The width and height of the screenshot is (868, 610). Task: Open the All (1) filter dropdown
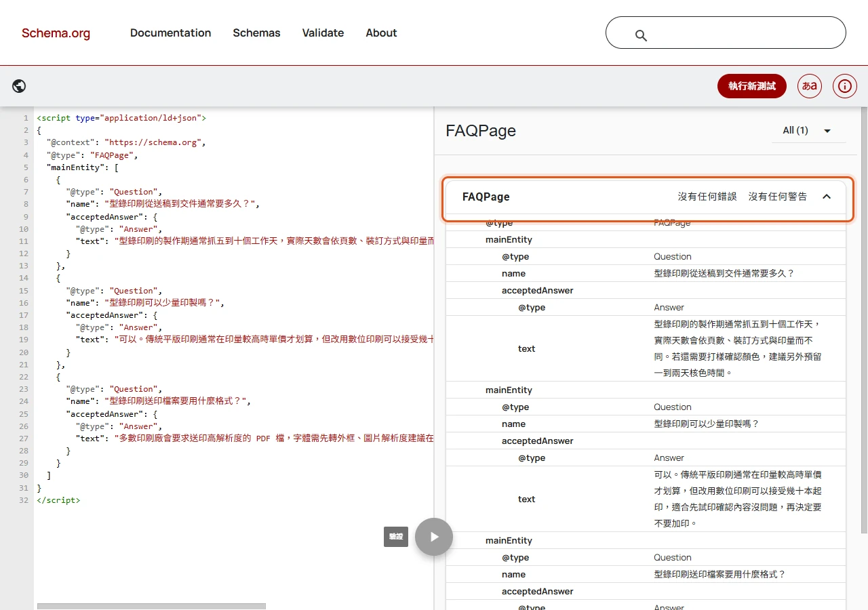point(808,131)
